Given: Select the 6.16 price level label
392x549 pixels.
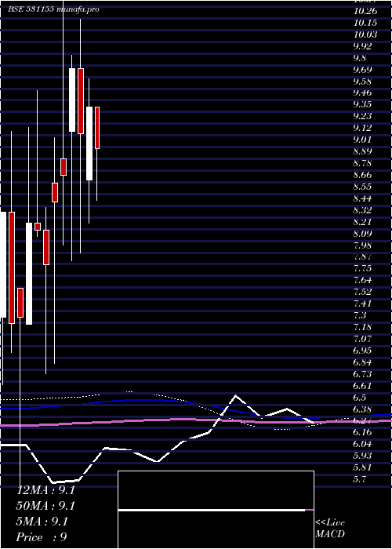Looking at the screenshot, I should click(x=363, y=432).
